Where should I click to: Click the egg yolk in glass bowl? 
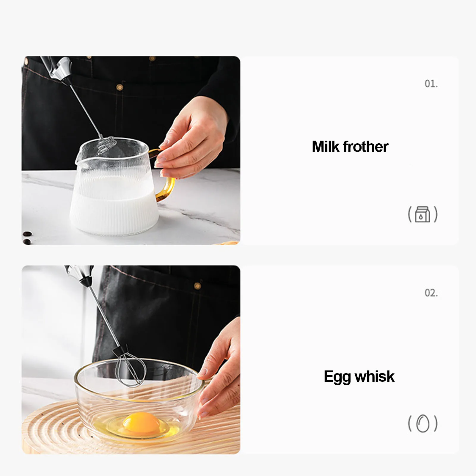(x=142, y=422)
